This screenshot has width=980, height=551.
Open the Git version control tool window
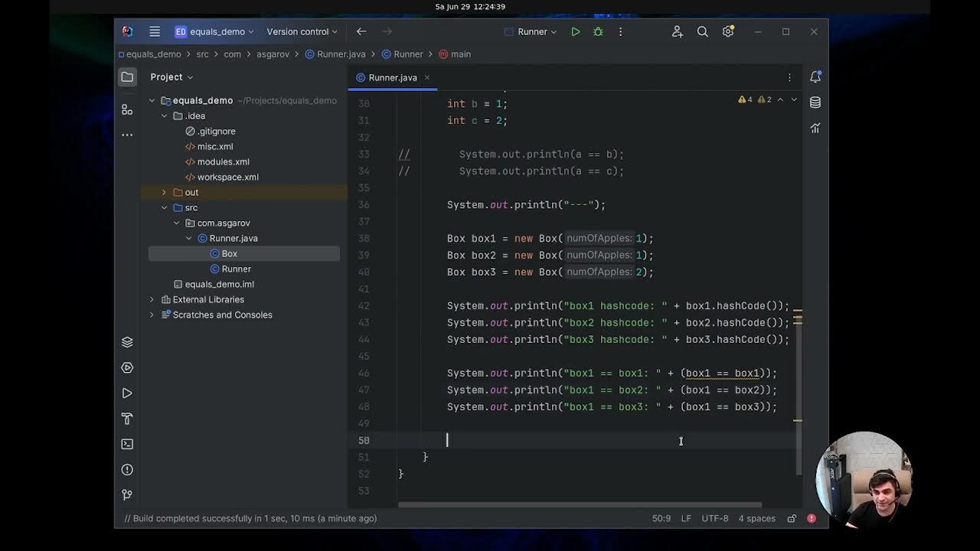[x=127, y=494]
